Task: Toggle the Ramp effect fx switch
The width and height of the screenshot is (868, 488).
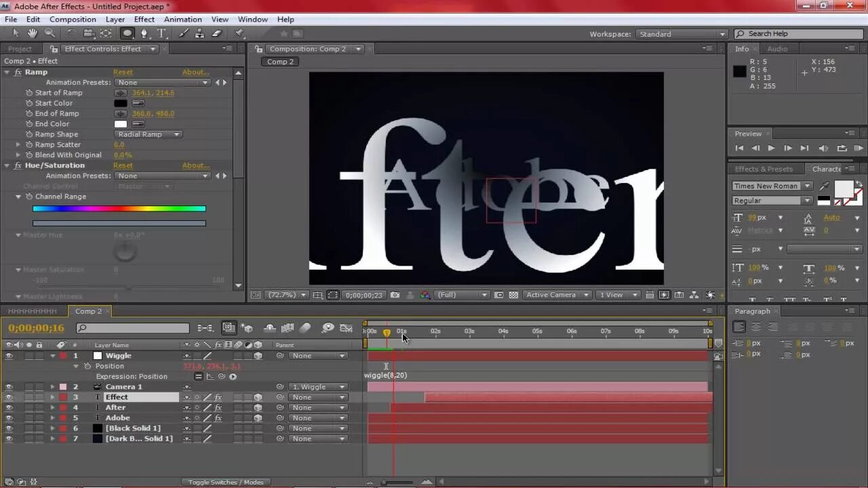Action: pyautogui.click(x=18, y=72)
